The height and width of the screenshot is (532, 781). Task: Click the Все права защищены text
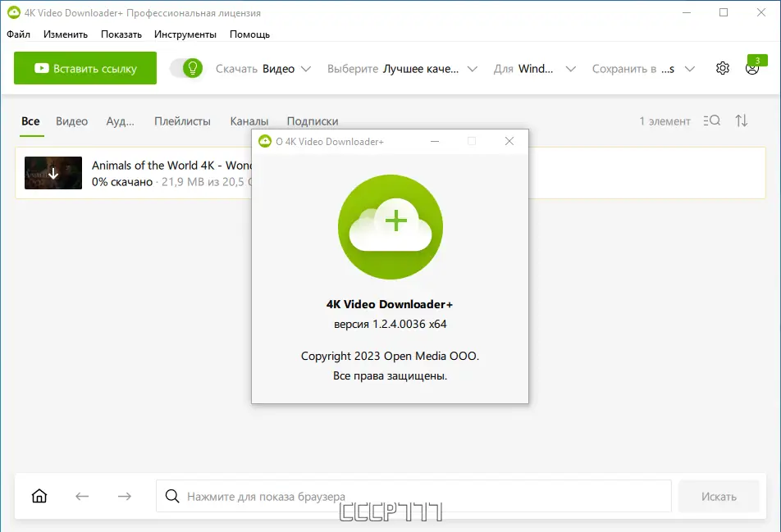390,375
